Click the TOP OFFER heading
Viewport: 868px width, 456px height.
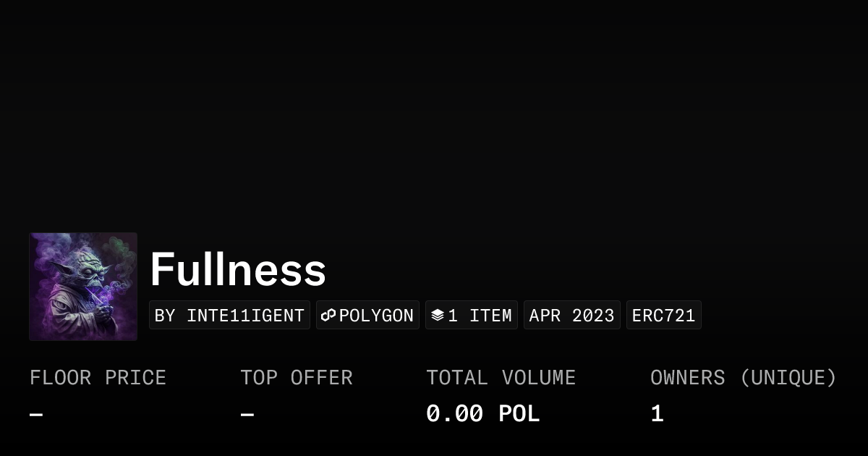point(296,377)
